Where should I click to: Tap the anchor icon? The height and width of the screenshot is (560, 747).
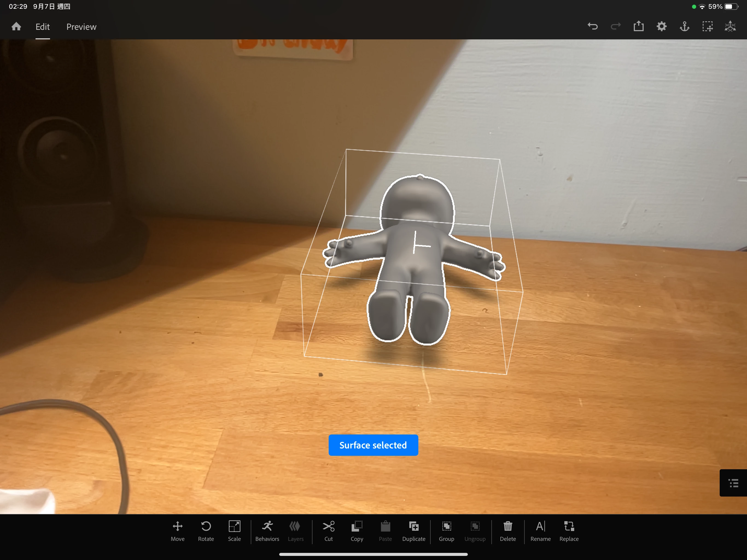(x=684, y=26)
